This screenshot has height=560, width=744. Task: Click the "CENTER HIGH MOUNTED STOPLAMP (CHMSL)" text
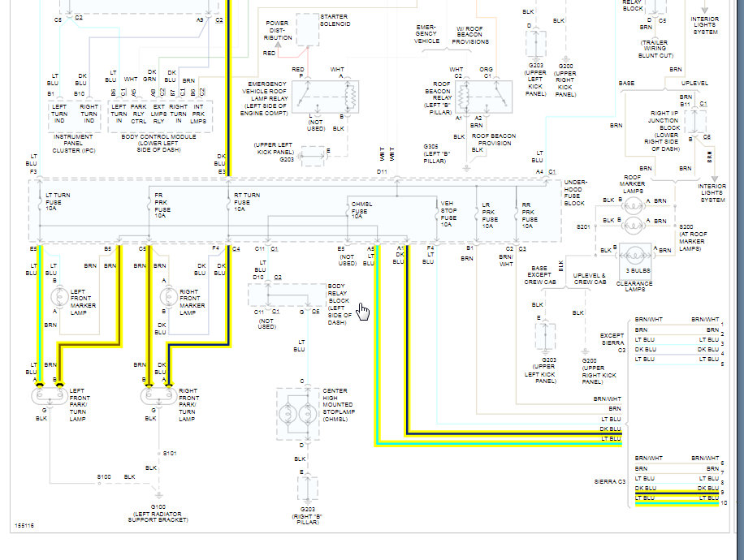tap(337, 405)
